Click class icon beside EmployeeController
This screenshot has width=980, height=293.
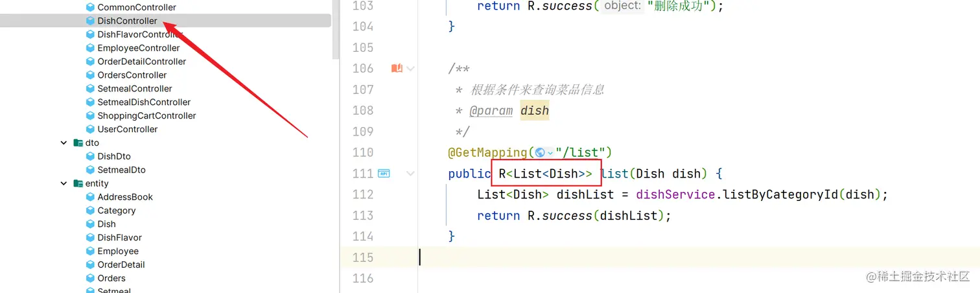coord(91,48)
